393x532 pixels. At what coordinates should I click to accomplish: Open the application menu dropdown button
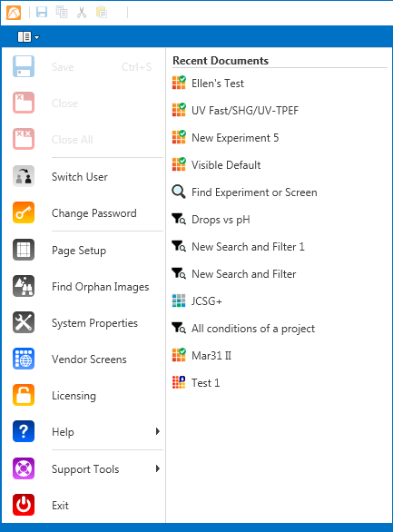tap(28, 36)
